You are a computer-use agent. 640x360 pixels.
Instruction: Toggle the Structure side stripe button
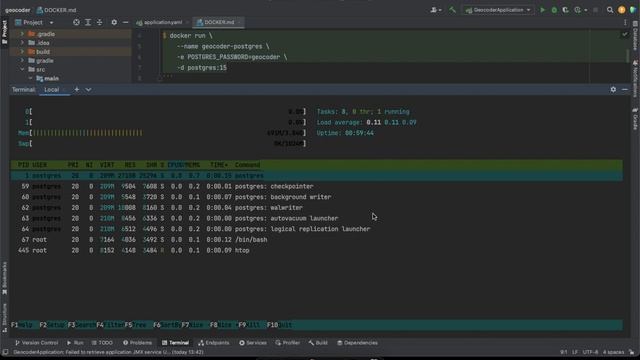pos(4,317)
